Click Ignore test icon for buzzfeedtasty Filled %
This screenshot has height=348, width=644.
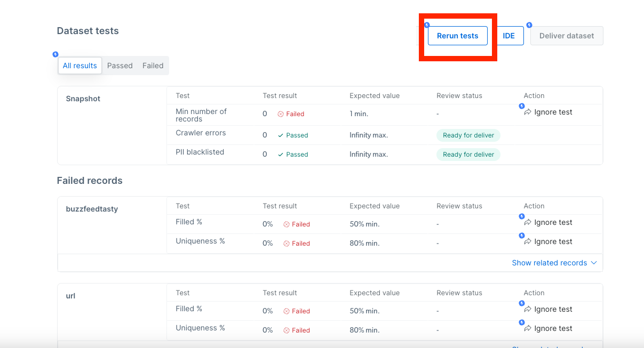click(528, 223)
